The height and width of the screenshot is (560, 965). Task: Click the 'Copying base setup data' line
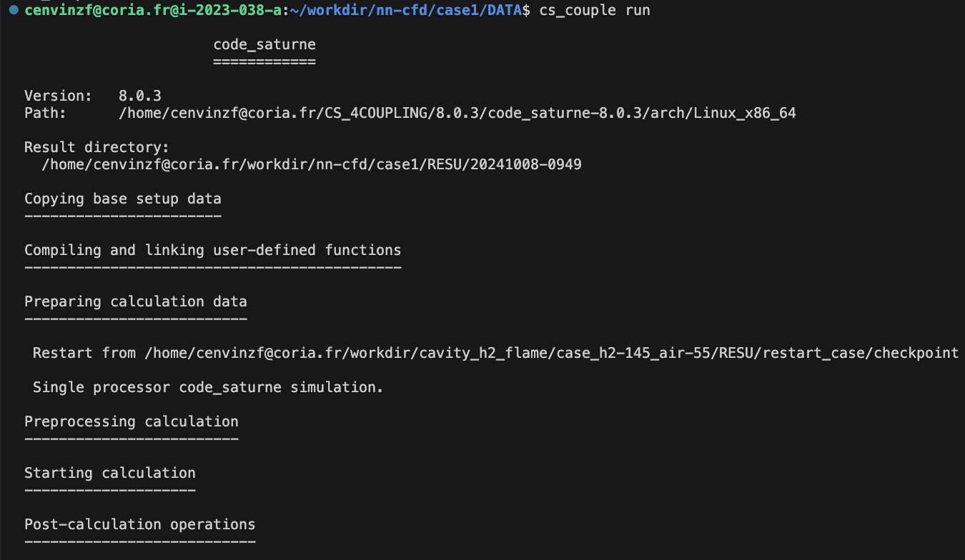pos(123,199)
